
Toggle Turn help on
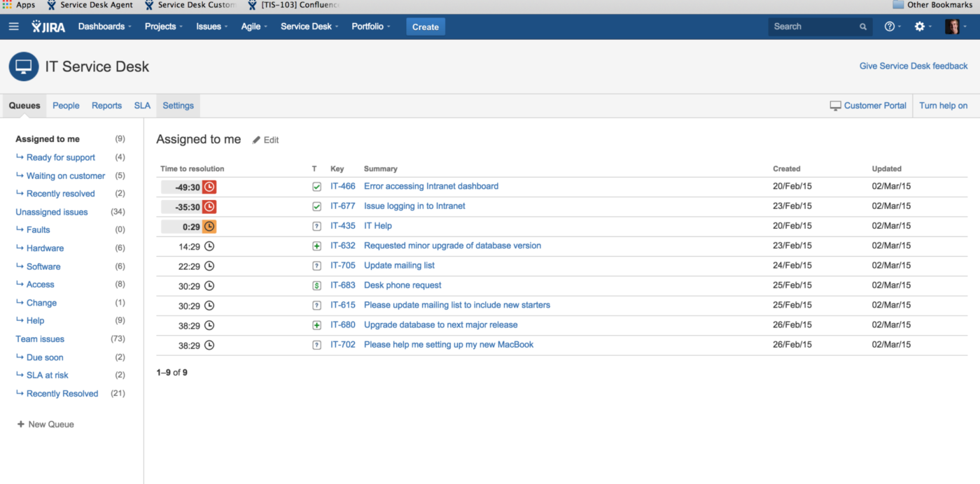(943, 105)
